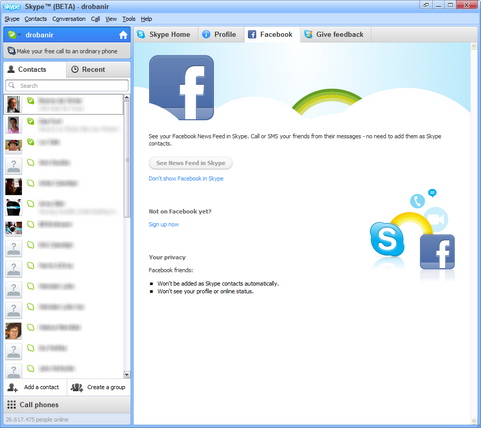Click Make your free call banner

(67, 51)
